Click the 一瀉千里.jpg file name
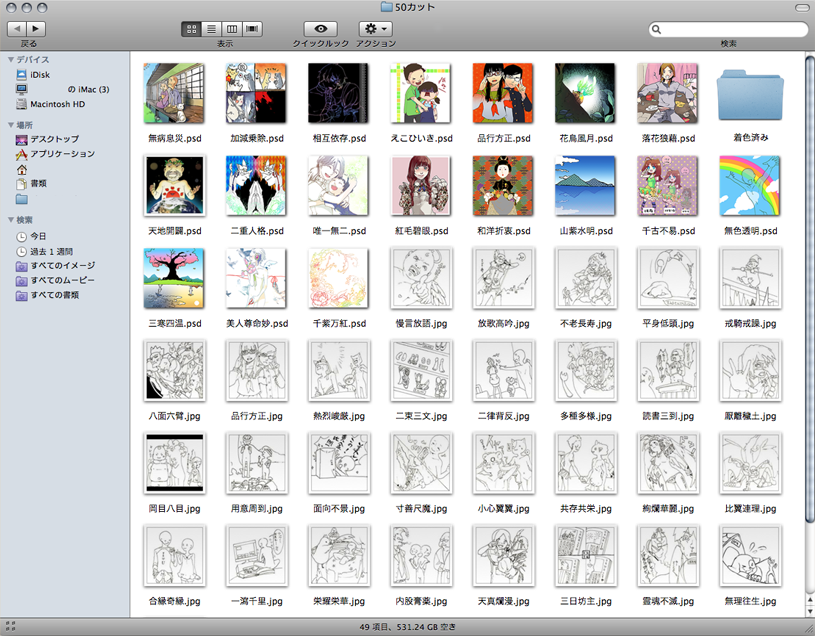 (257, 601)
